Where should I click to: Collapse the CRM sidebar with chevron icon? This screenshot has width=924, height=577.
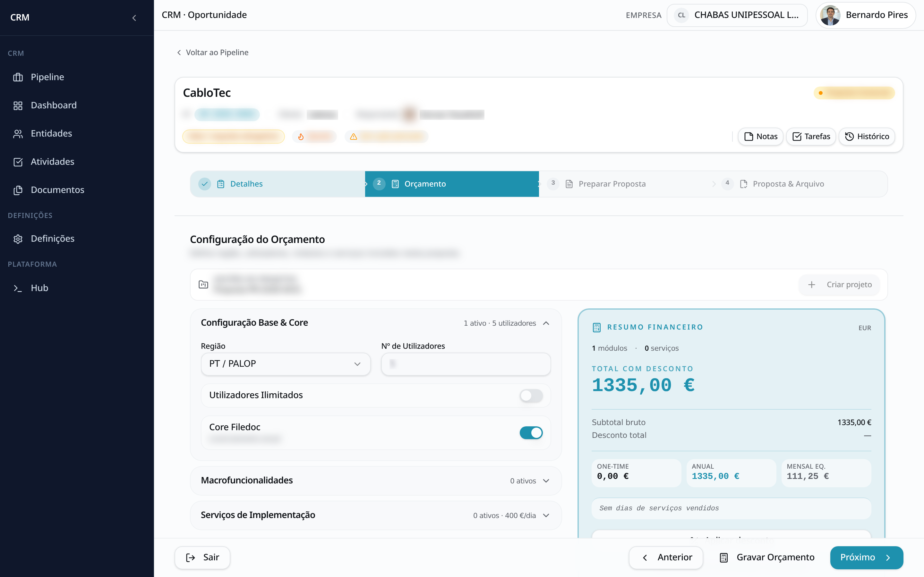point(134,18)
